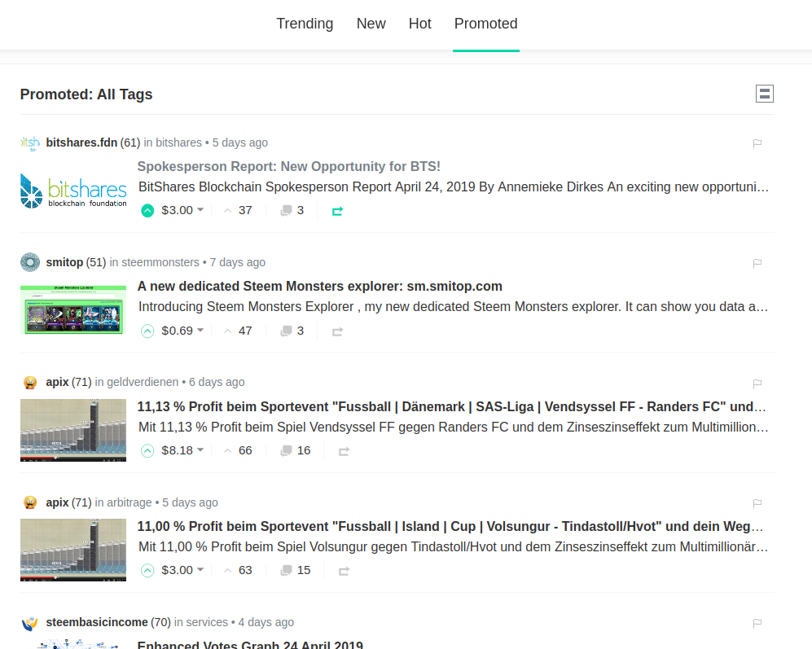
Task: Open the Spokesperson Report post title
Action: (287, 166)
